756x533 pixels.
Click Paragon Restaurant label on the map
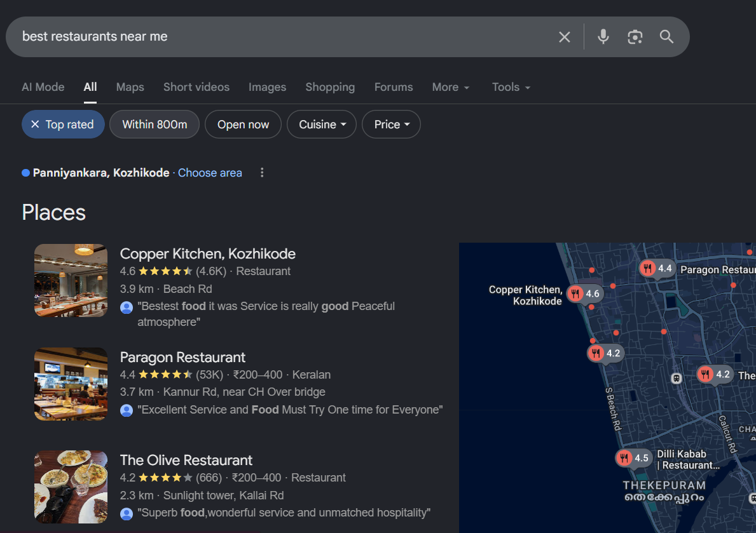click(x=718, y=270)
